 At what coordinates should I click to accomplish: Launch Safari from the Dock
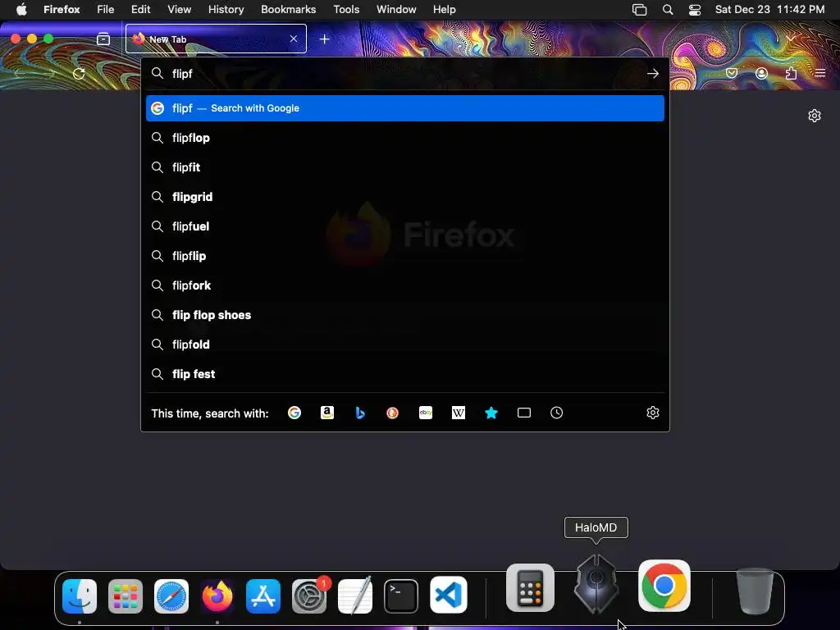(x=171, y=596)
